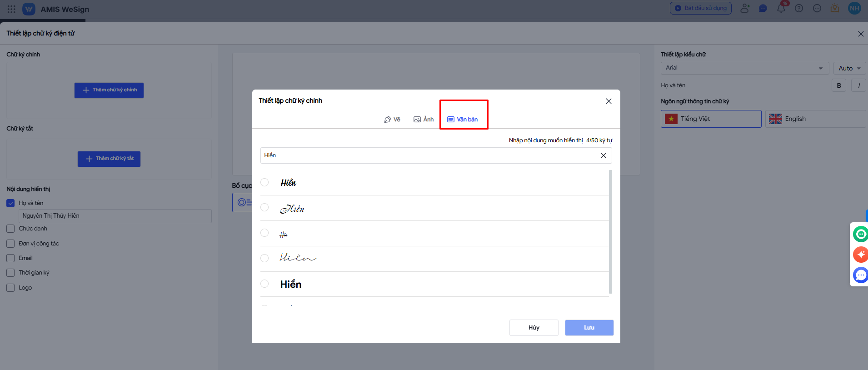Image resolution: width=868 pixels, height=370 pixels.
Task: Tick the Thời gian ký checkbox
Action: click(10, 273)
